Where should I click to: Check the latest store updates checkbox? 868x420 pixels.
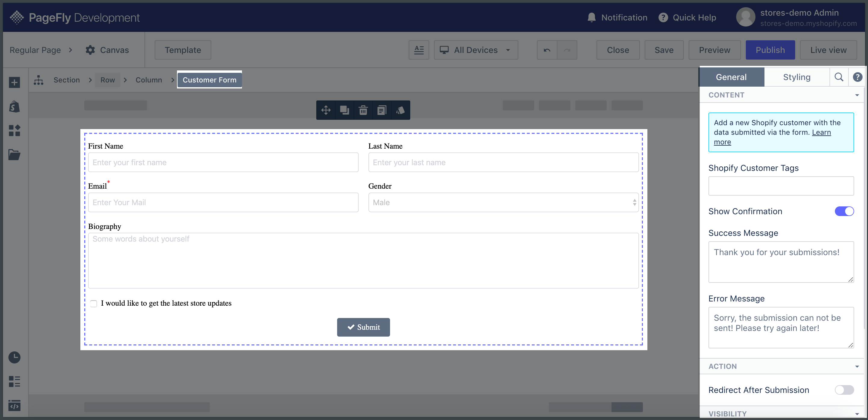click(x=94, y=303)
